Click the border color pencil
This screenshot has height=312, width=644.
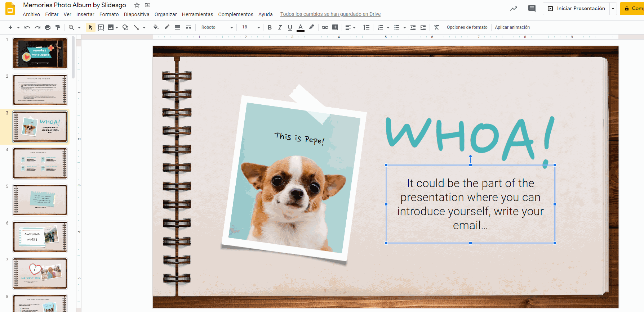pyautogui.click(x=167, y=27)
